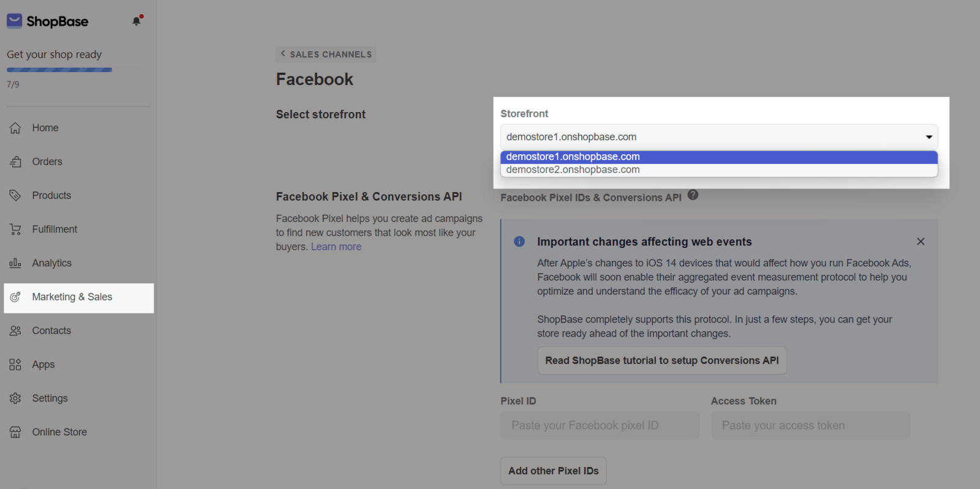Choose demostore2.onshopbase.com option
The image size is (980, 489).
[x=719, y=170]
